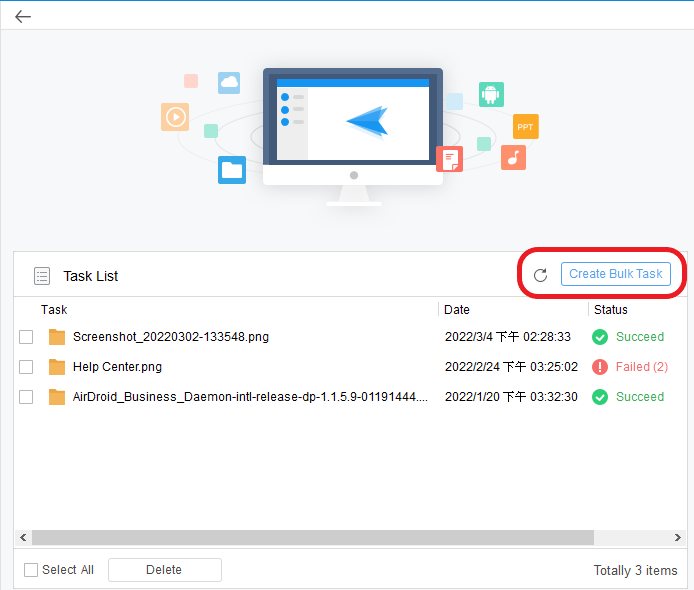
Task: Click Succeed text in AirDroid_Business_Daemon row
Action: click(640, 397)
